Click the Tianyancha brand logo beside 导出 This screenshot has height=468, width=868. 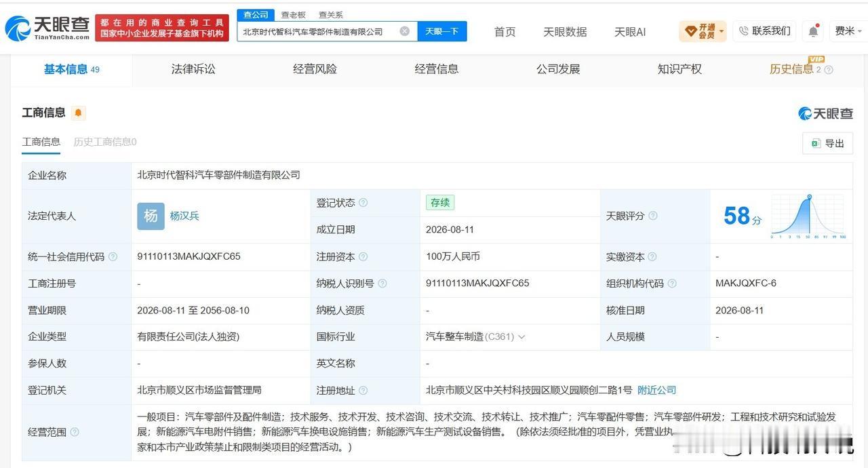click(x=825, y=113)
